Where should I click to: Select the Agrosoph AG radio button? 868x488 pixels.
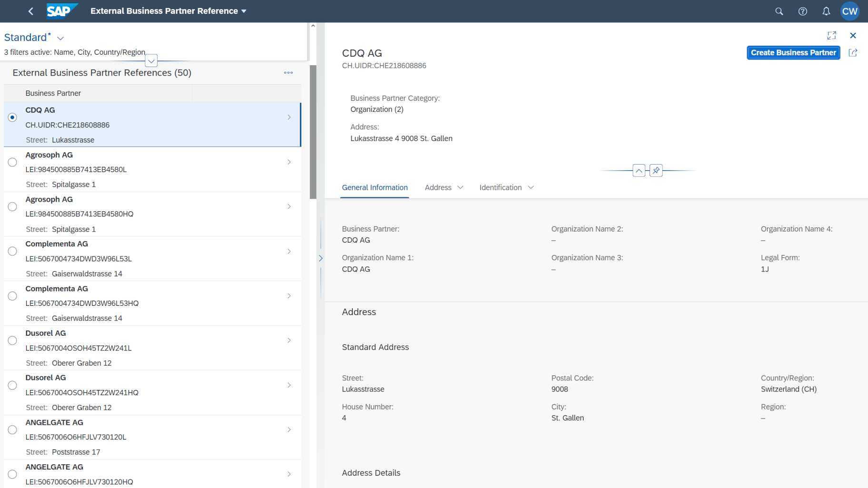point(12,162)
